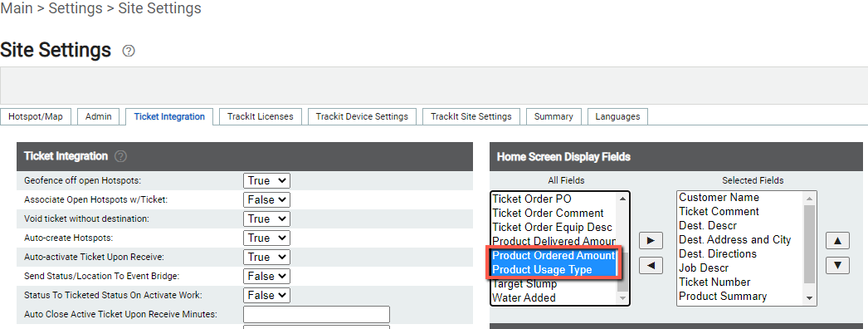
Task: Select Ticket Number in Selected Fields
Action: point(741,282)
